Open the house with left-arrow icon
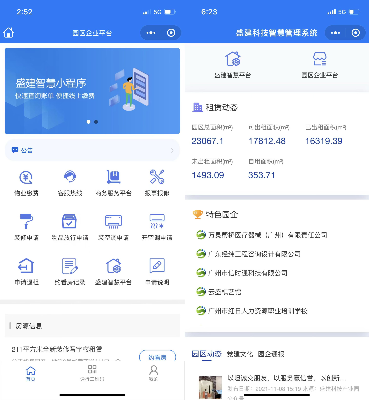 click(26, 266)
